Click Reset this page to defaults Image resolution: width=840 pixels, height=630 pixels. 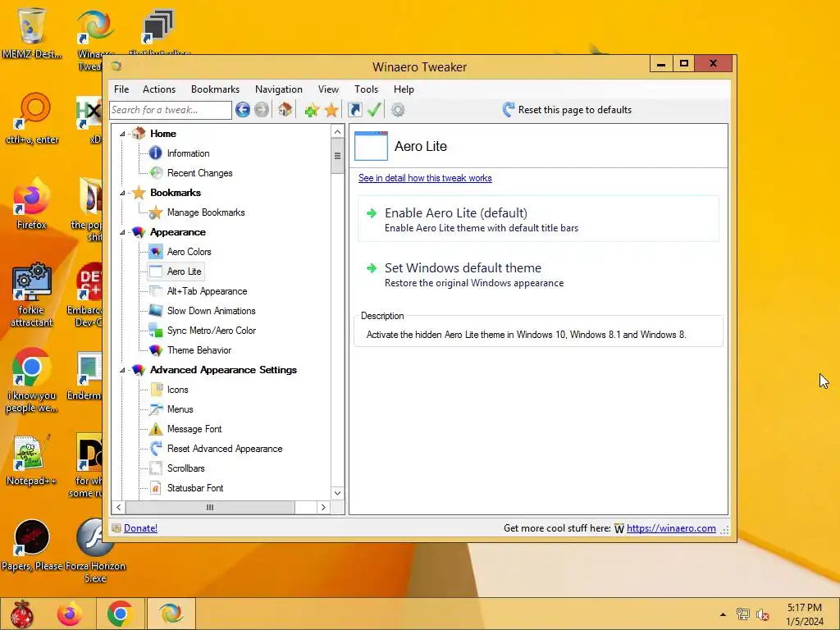pyautogui.click(x=567, y=110)
